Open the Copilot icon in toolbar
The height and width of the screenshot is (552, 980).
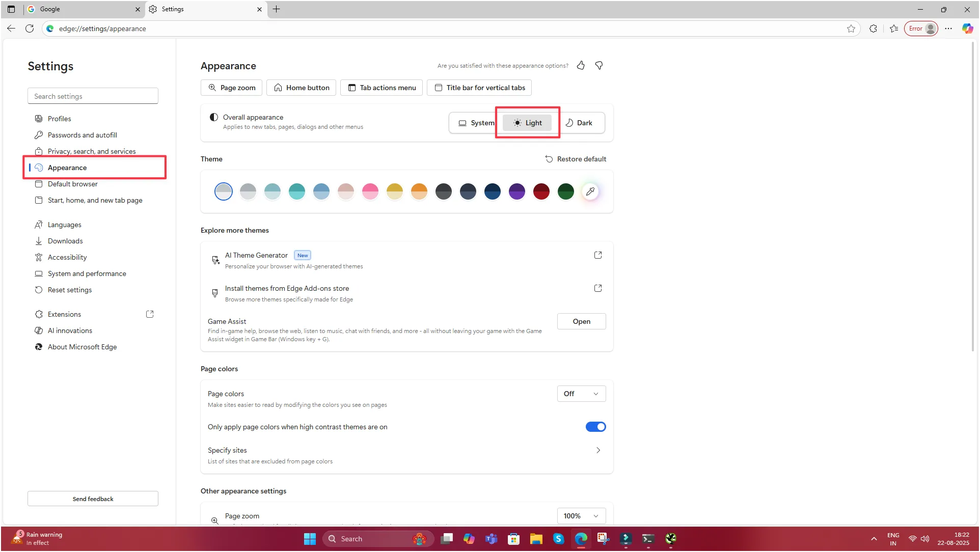(967, 29)
